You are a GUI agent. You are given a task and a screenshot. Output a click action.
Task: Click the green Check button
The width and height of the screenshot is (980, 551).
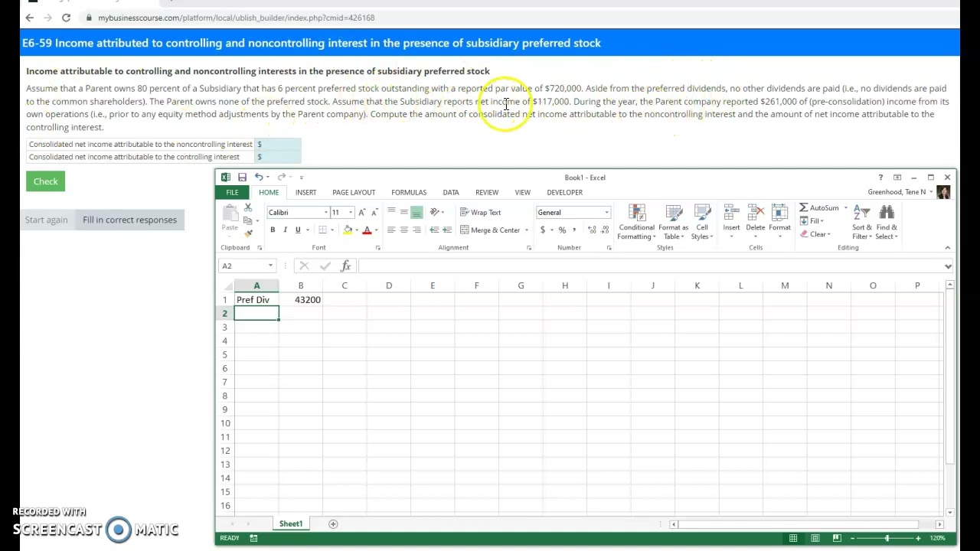click(x=45, y=181)
